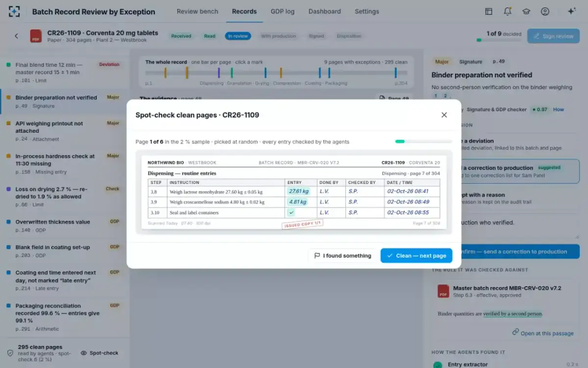The image size is (588, 368).
Task: Click the Disposition status pill
Action: click(x=349, y=36)
